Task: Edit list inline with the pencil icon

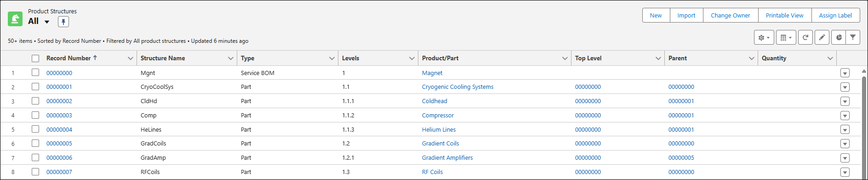Action: point(822,38)
